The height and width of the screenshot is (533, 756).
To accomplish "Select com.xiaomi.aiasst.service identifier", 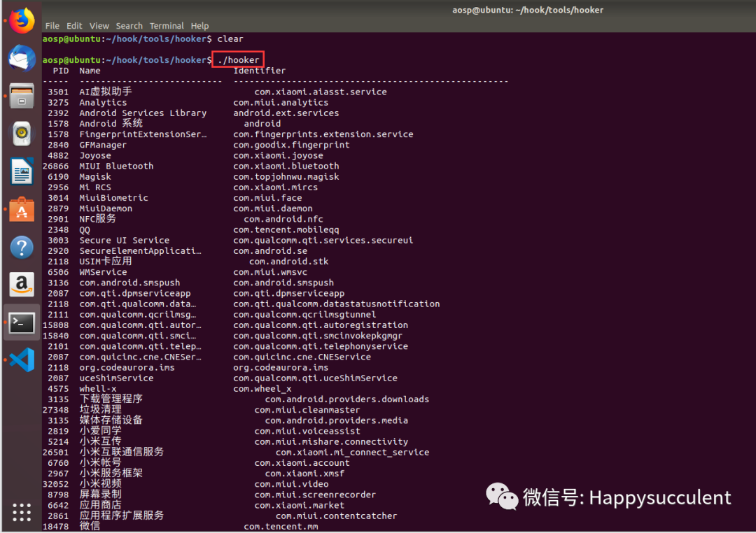I will (x=321, y=92).
